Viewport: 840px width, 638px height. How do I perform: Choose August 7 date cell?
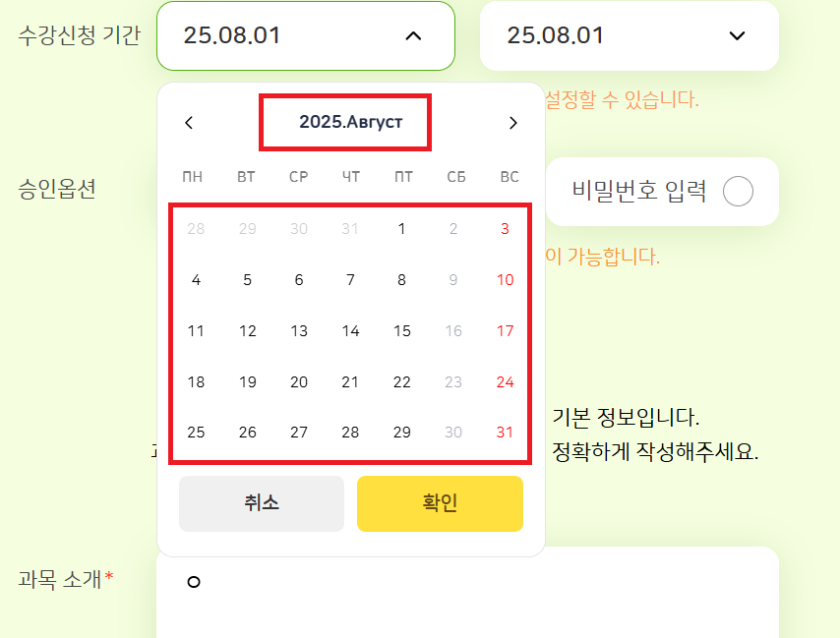[x=350, y=280]
